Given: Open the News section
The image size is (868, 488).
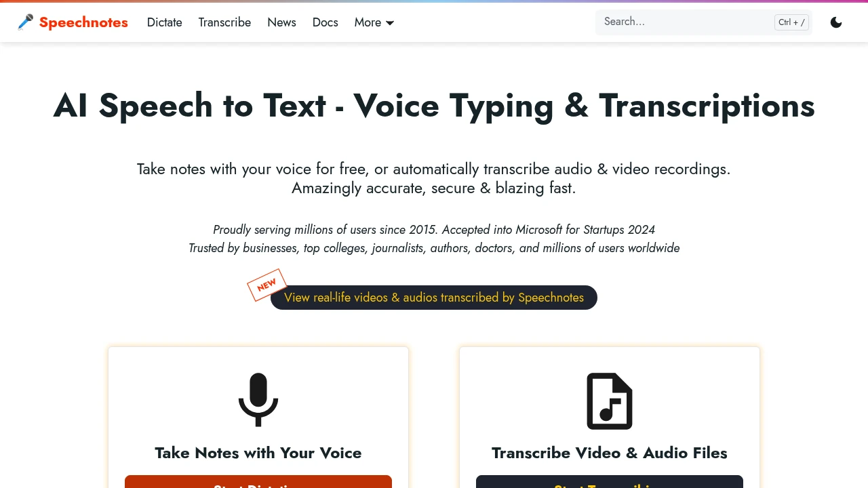Looking at the screenshot, I should pos(281,22).
